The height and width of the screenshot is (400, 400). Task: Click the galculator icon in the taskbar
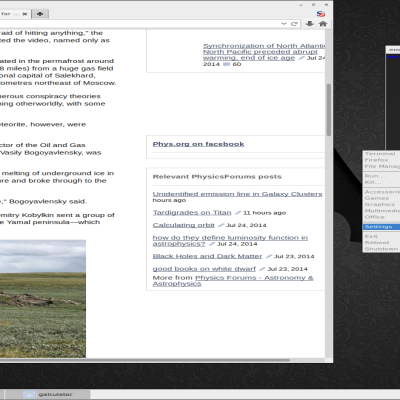click(x=29, y=395)
